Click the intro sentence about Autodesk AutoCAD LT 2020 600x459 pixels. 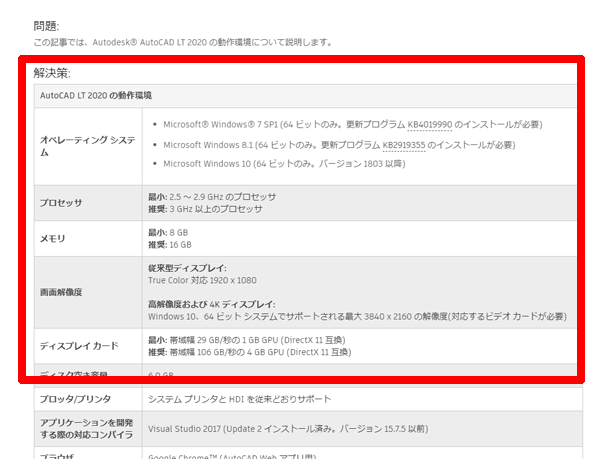[183, 42]
